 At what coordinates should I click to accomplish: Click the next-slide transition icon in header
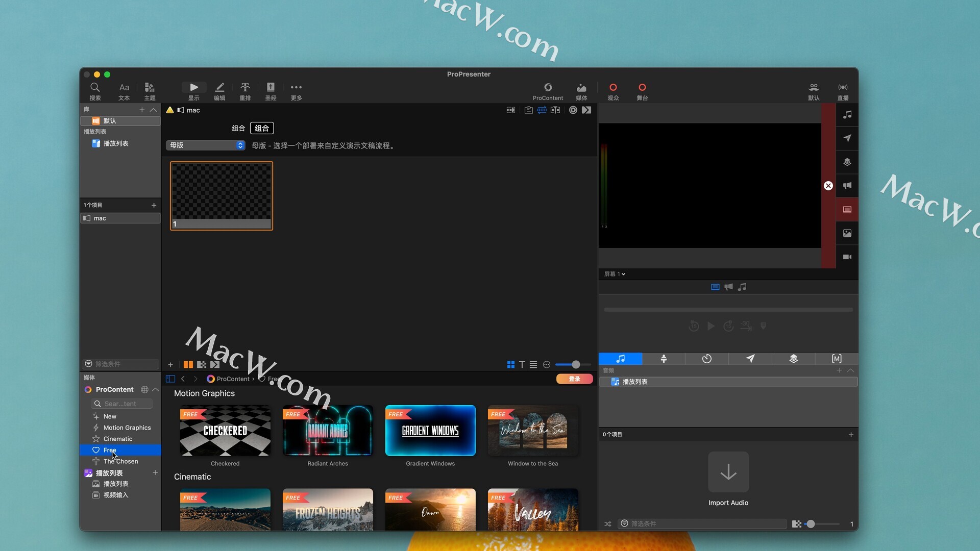586,110
